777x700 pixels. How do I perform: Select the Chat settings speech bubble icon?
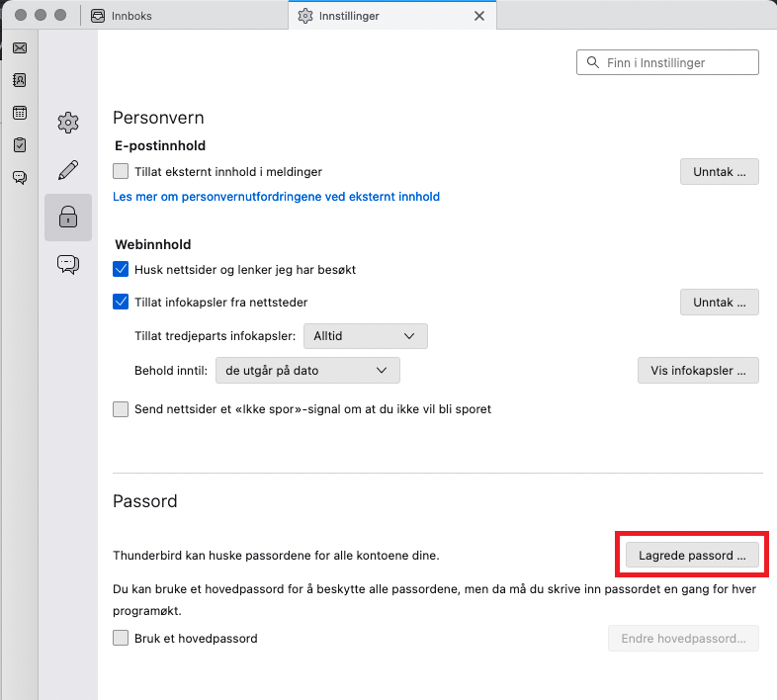click(68, 264)
